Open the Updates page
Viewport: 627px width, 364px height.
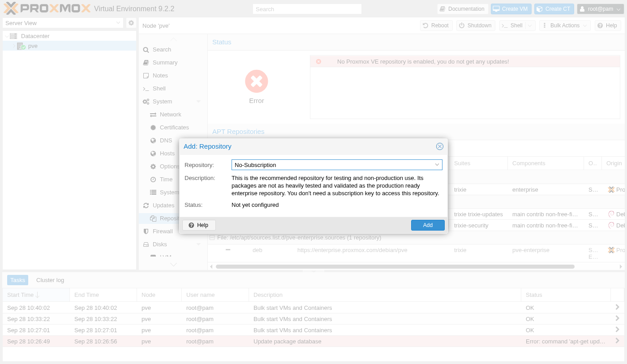tap(163, 206)
